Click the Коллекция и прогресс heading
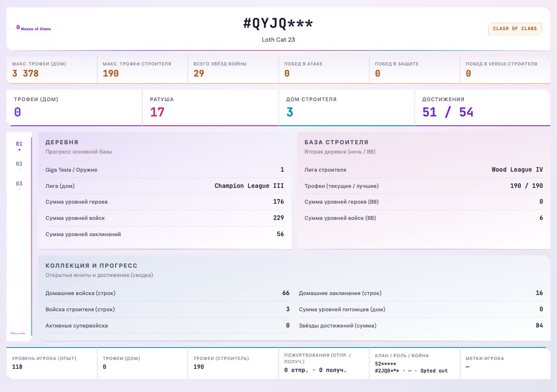557x392 pixels. (x=91, y=266)
